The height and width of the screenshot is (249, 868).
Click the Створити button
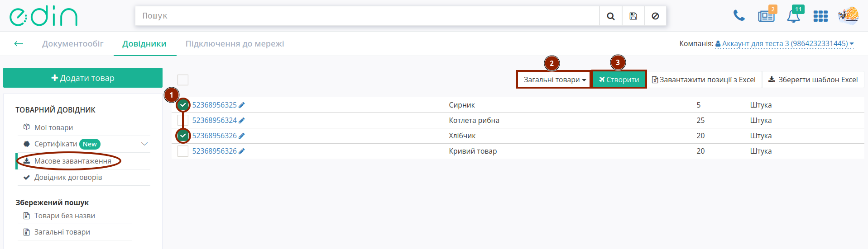[619, 80]
